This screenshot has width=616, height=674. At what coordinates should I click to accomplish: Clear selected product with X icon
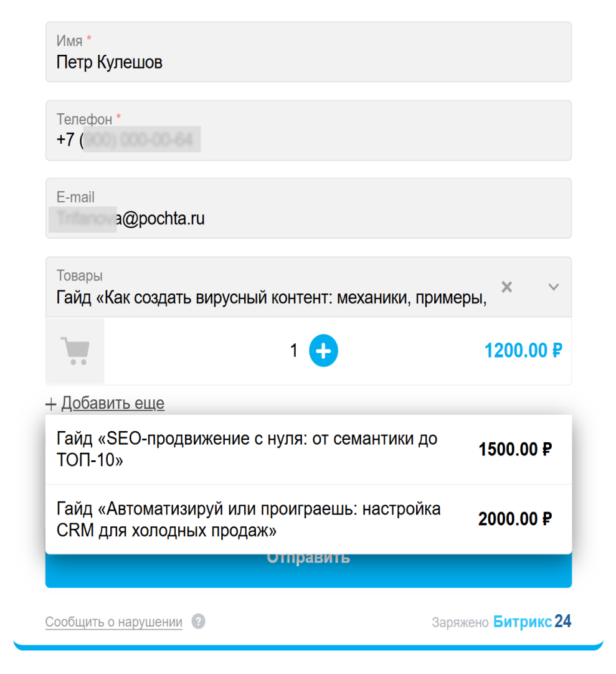pos(507,287)
